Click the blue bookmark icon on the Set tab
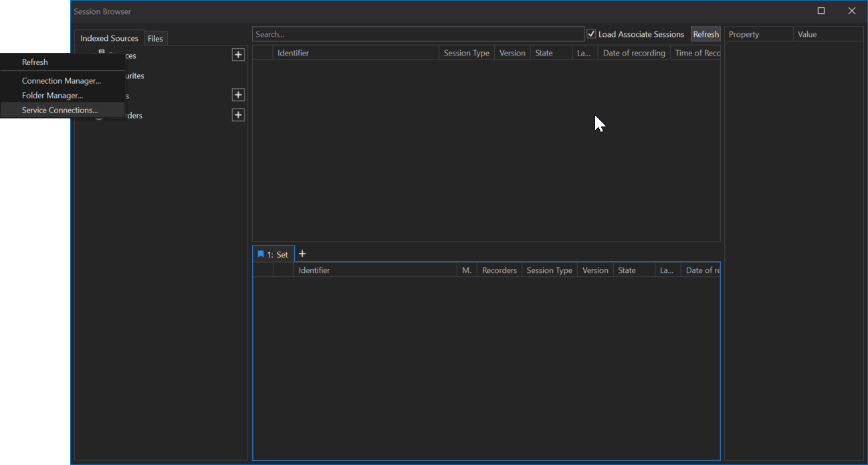The image size is (868, 465). pos(261,254)
